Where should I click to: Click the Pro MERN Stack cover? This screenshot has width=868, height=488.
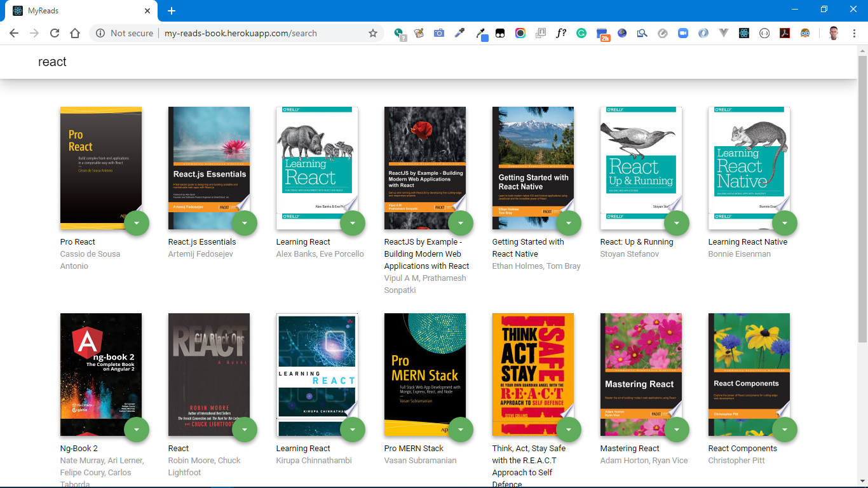pyautogui.click(x=425, y=374)
